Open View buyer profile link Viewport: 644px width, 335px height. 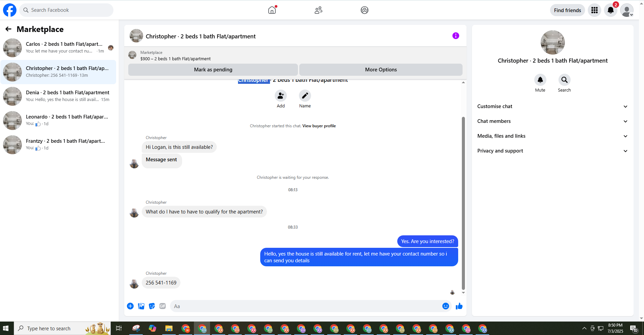(319, 126)
